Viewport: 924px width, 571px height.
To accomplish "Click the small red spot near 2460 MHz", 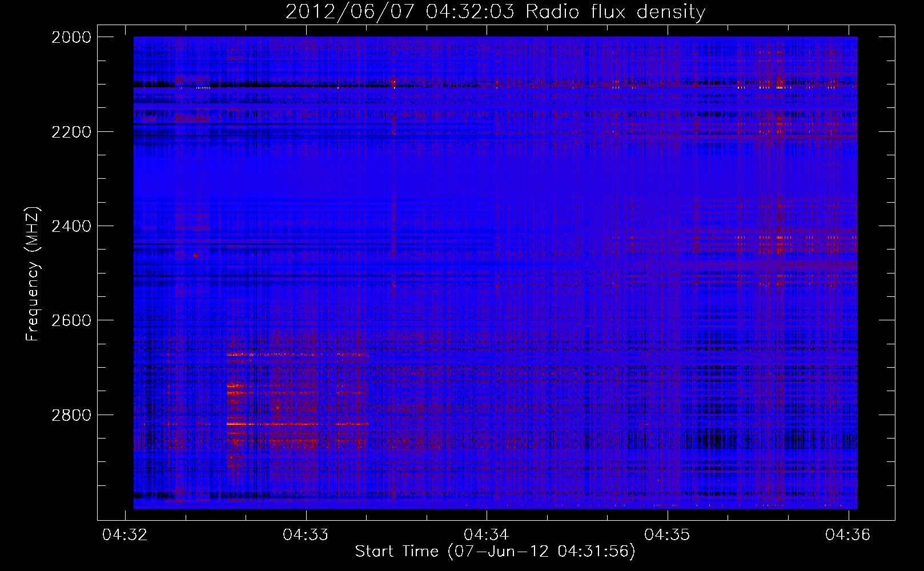I will (195, 255).
